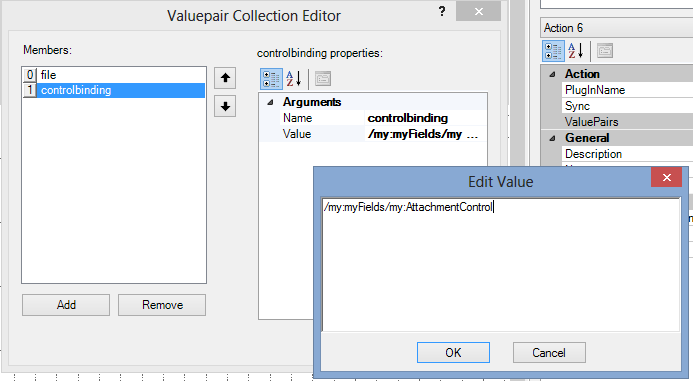
Task: Click the Action 6 panel header
Action: tap(617, 28)
